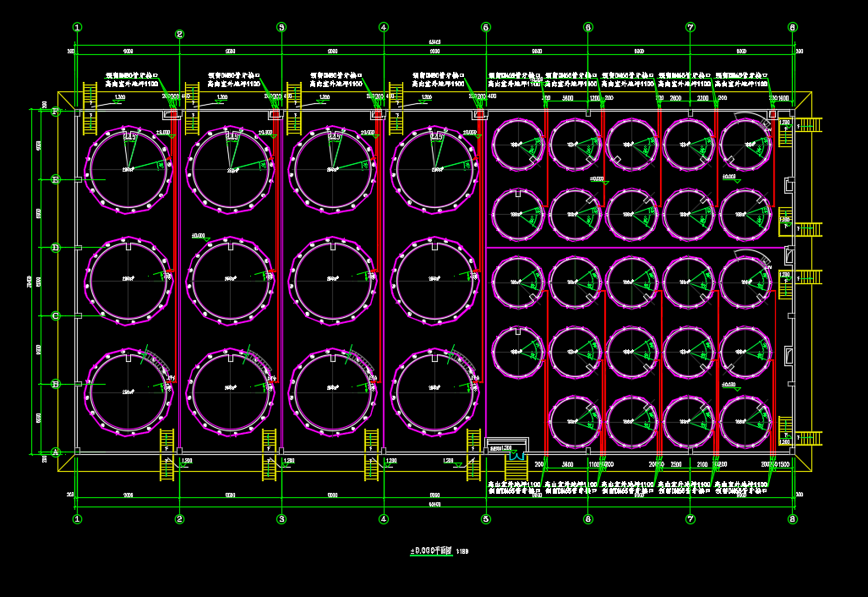
Task: Click axis bubble 7 above the plan
Action: pos(691,27)
